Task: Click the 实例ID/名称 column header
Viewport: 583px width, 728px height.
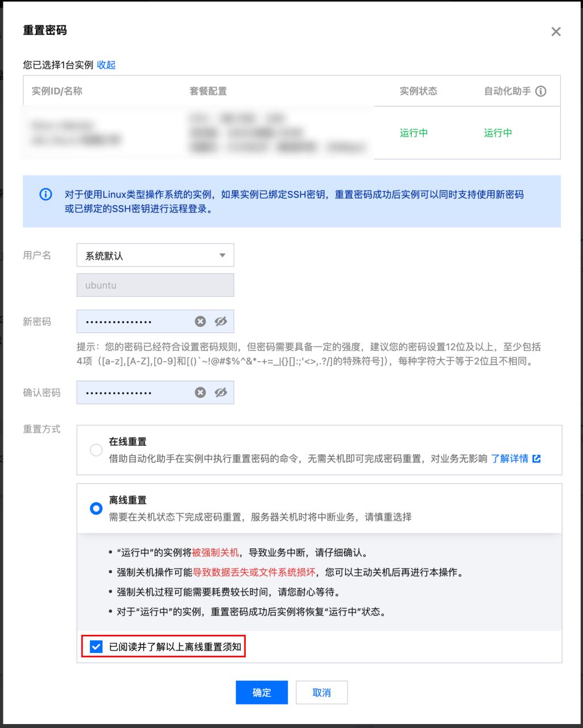Action: tap(57, 91)
